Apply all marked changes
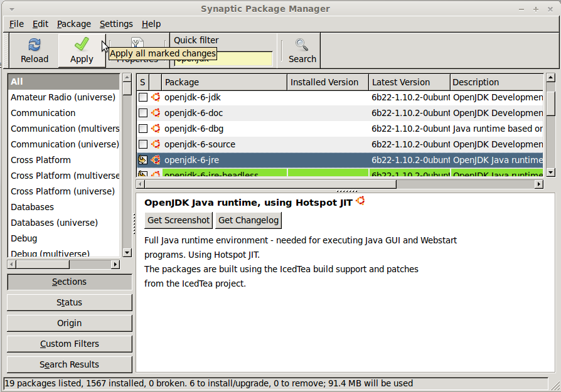 click(82, 50)
